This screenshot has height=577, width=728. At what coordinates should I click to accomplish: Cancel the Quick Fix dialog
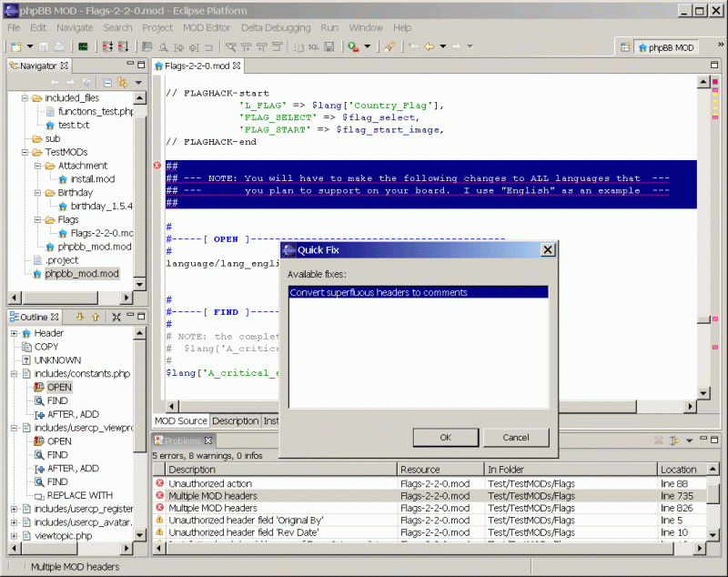[x=516, y=437]
